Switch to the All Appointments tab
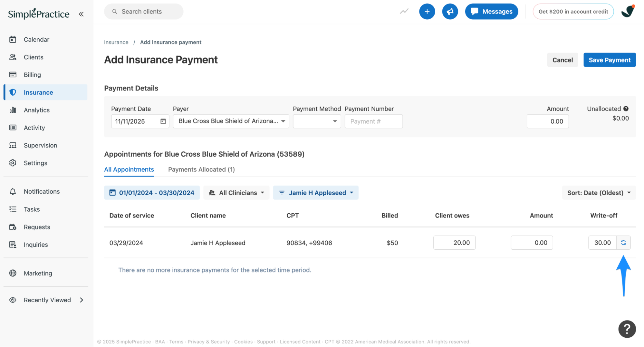 tap(129, 169)
